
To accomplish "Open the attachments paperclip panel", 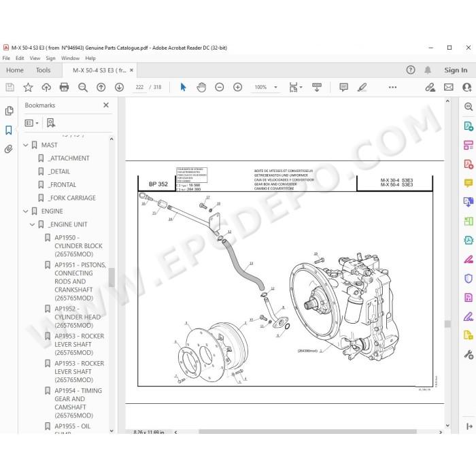I will (x=8, y=149).
